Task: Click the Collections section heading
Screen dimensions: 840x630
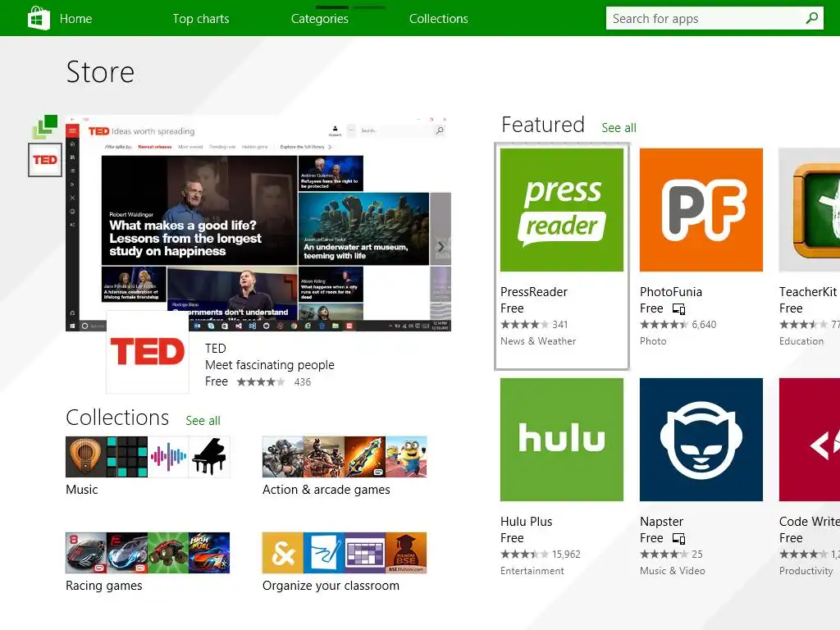Action: click(117, 418)
